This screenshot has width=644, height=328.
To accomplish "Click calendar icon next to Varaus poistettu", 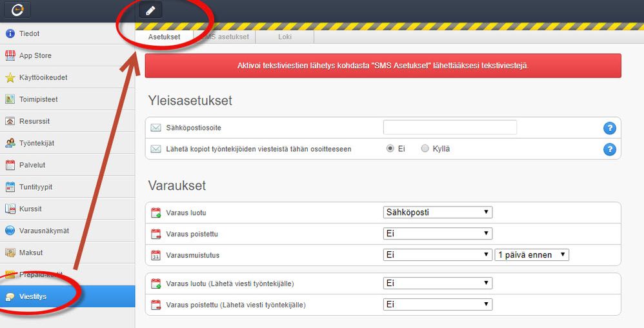I will [156, 234].
